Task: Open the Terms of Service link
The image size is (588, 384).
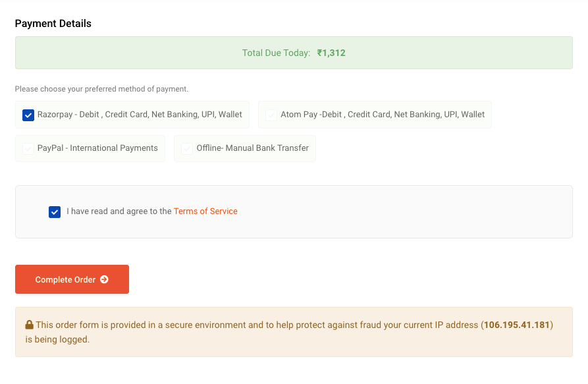Action: click(205, 211)
